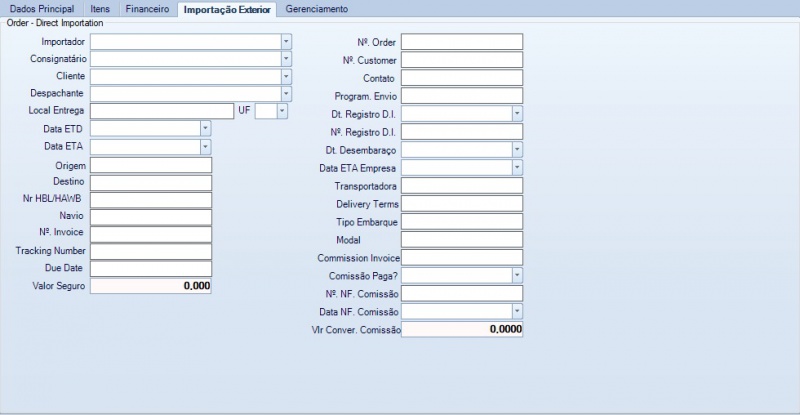Open the Despachante dropdown
The image size is (800, 415).
(x=286, y=93)
